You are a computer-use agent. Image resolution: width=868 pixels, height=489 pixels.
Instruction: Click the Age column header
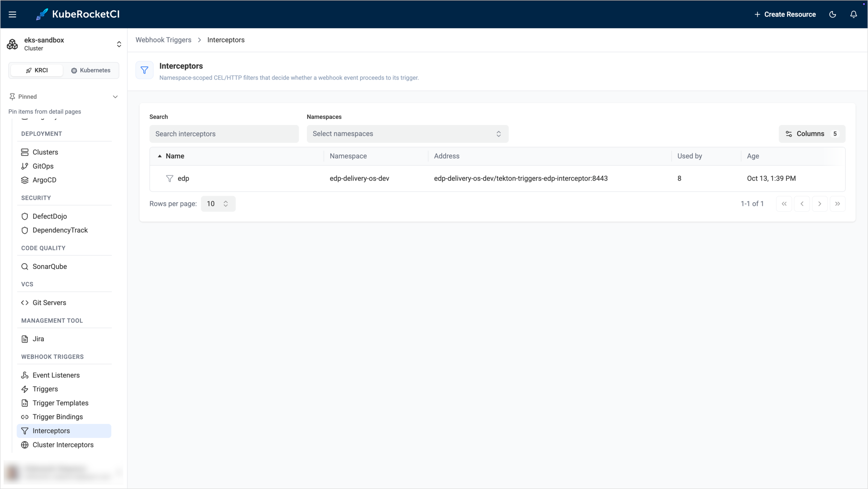click(753, 156)
